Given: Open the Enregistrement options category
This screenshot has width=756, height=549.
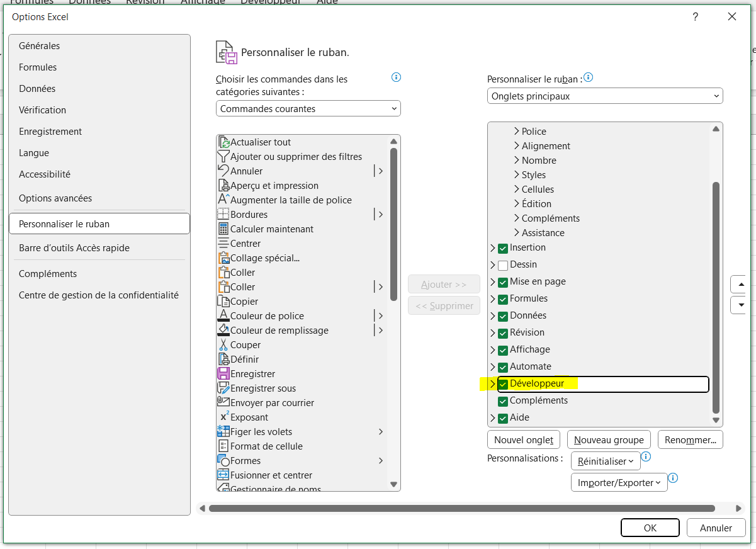Looking at the screenshot, I should (99, 132).
